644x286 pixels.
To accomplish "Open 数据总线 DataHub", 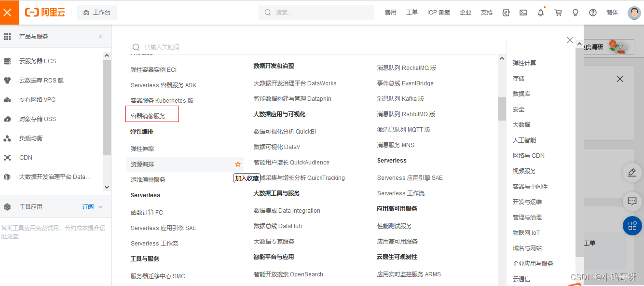I will coord(278,226).
